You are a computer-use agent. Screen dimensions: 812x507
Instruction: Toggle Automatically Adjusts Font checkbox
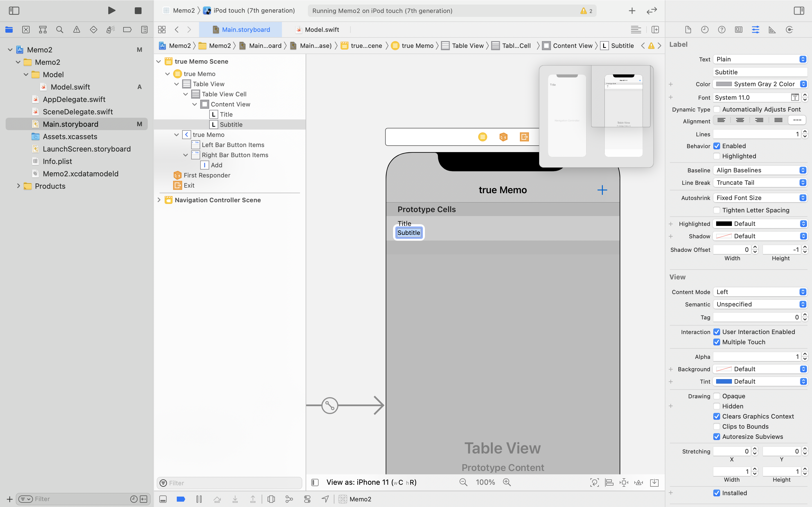(717, 109)
